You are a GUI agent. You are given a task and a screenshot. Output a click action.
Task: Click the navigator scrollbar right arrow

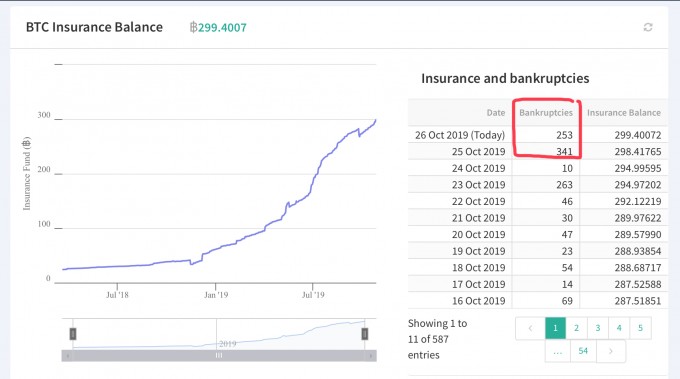pos(370,356)
